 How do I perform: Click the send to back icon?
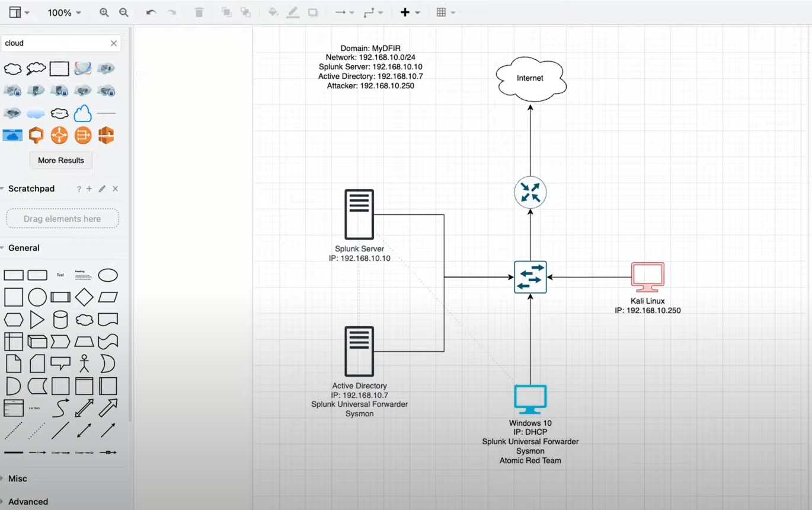(245, 12)
